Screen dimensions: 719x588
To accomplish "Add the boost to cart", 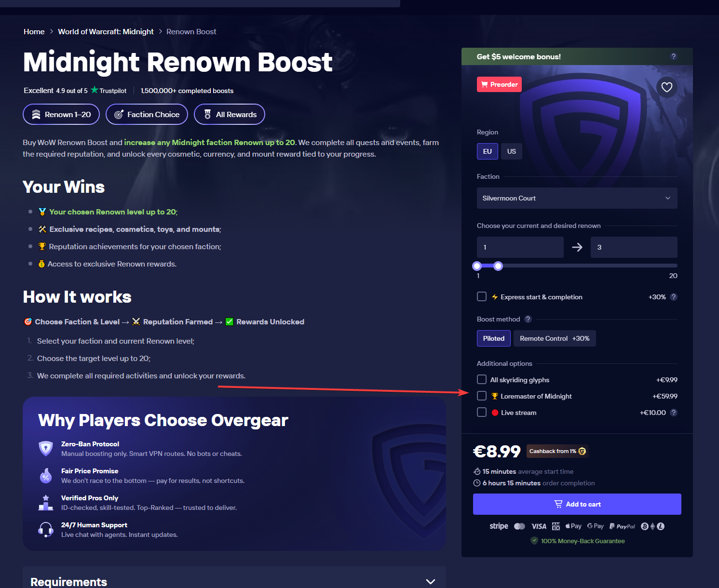I will tap(577, 504).
